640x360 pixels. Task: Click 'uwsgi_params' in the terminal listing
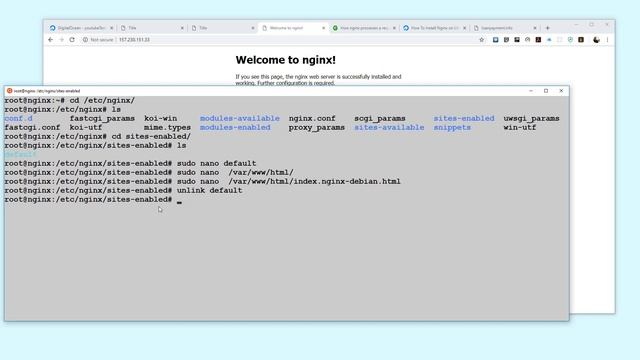(x=531, y=118)
